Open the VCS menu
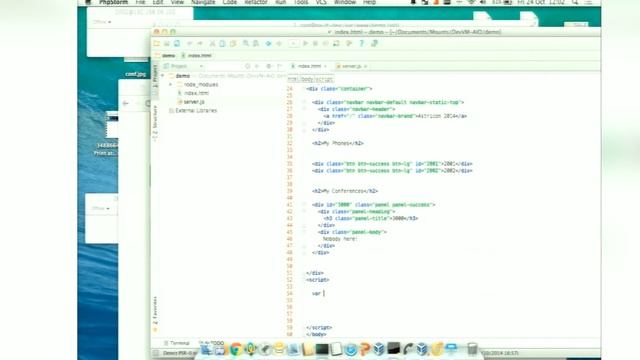Screen dimensions: 640x360 coord(321,2)
